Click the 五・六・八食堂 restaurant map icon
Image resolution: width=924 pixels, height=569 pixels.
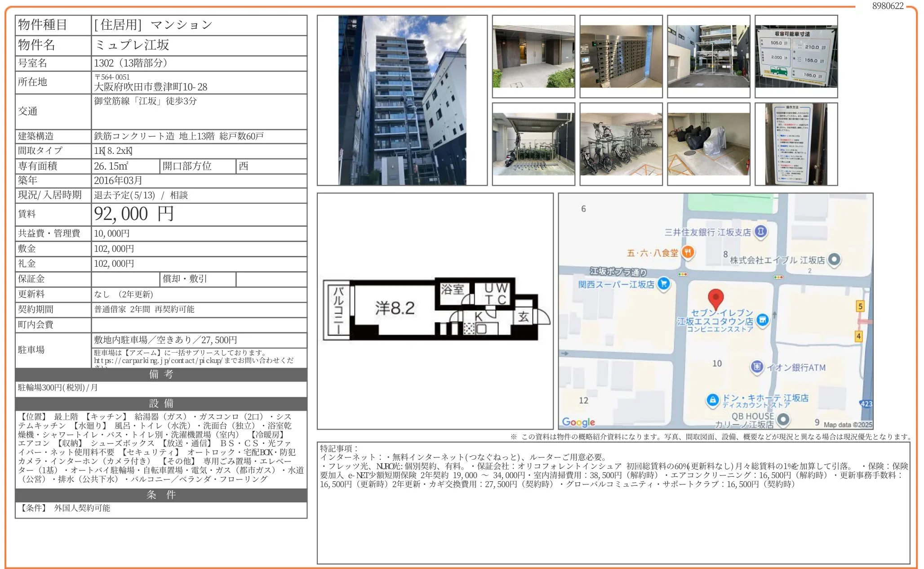click(x=688, y=252)
